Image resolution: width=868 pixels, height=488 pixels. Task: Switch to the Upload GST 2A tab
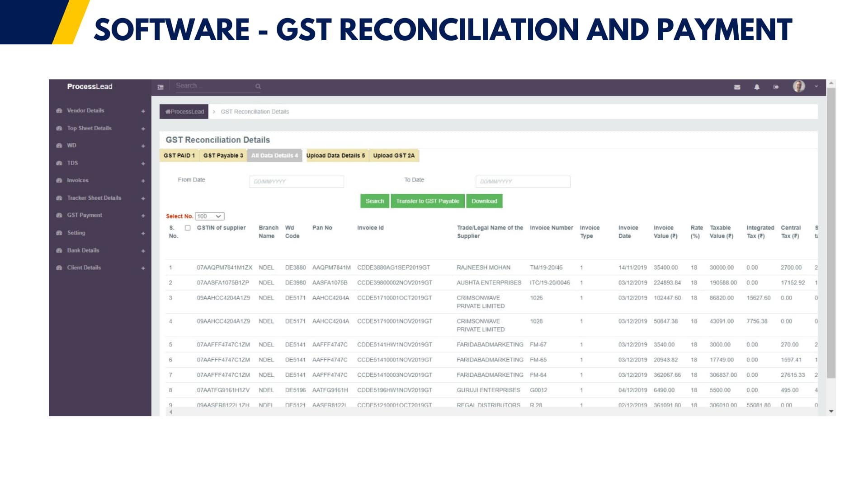click(394, 155)
